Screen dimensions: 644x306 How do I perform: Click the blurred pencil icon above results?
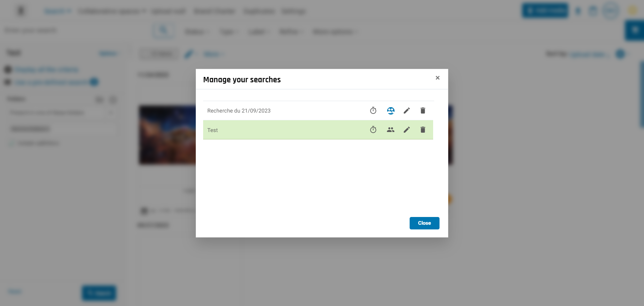click(x=189, y=54)
